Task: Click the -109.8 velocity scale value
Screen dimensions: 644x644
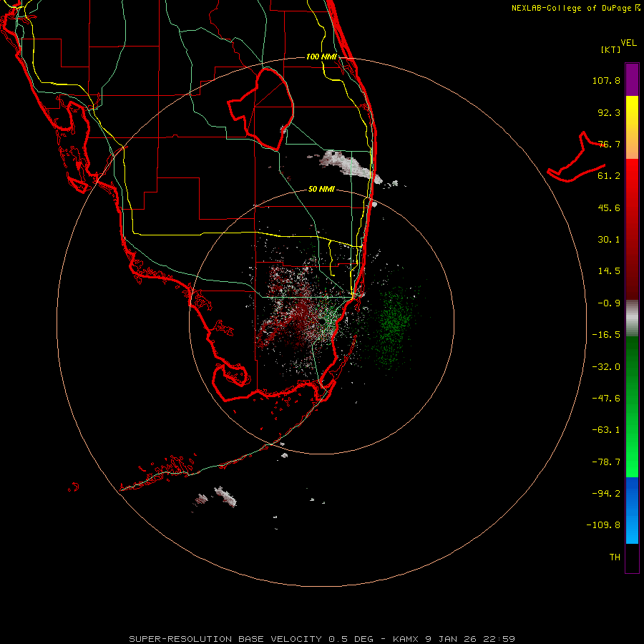Action: tap(603, 525)
